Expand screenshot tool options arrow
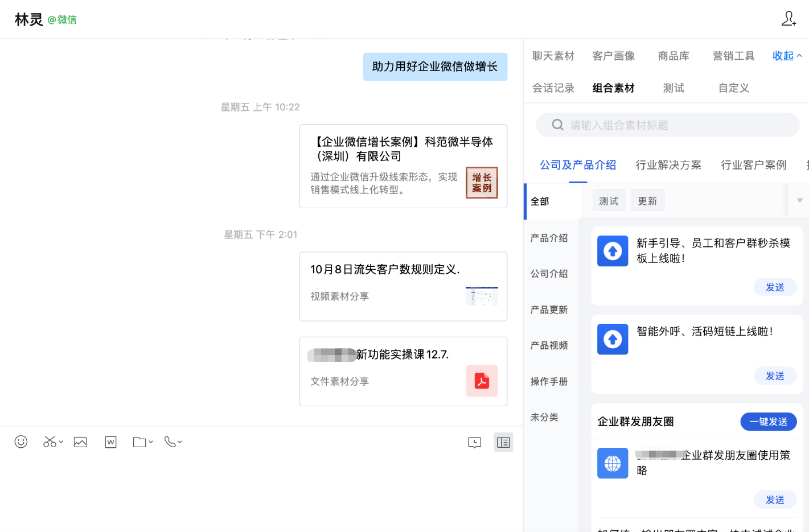The image size is (809, 532). pyautogui.click(x=61, y=442)
